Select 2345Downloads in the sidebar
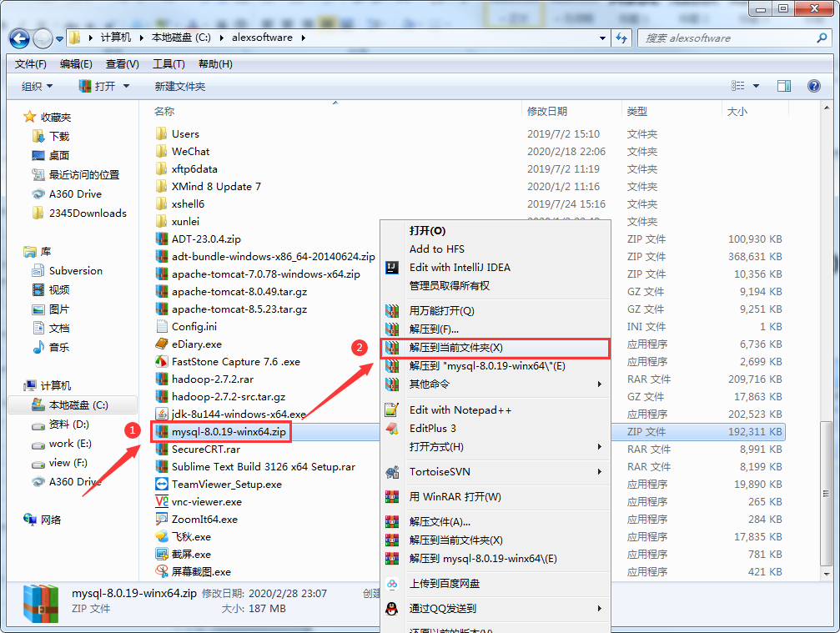 tap(88, 214)
